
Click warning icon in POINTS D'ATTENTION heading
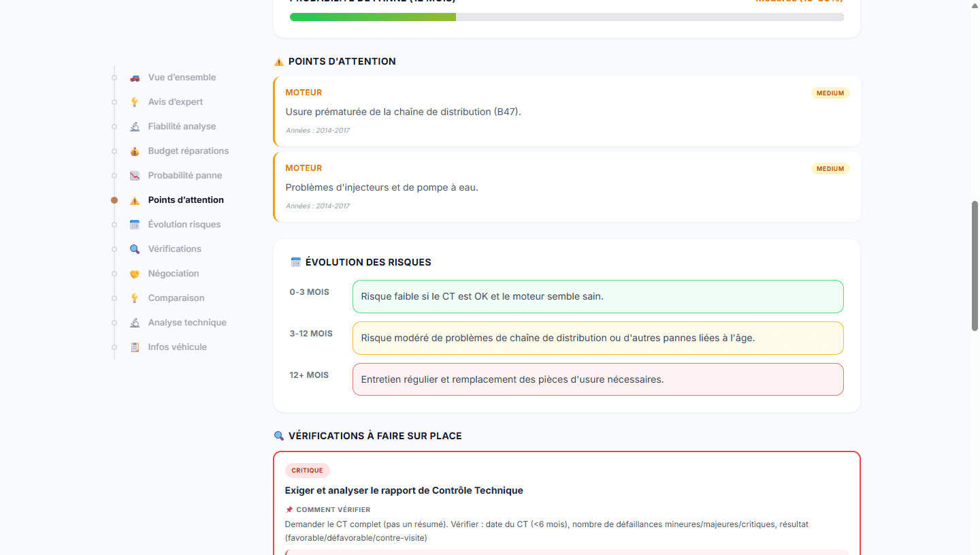coord(279,62)
